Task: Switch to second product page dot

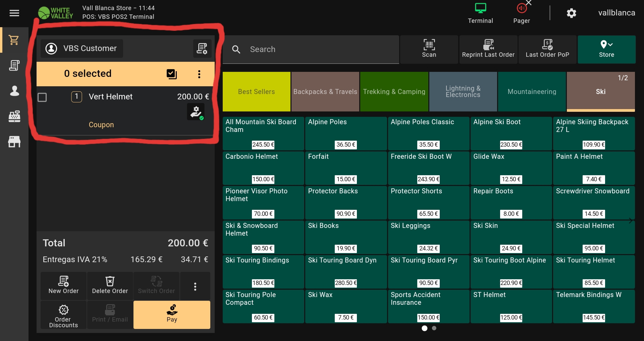Action: (434, 328)
